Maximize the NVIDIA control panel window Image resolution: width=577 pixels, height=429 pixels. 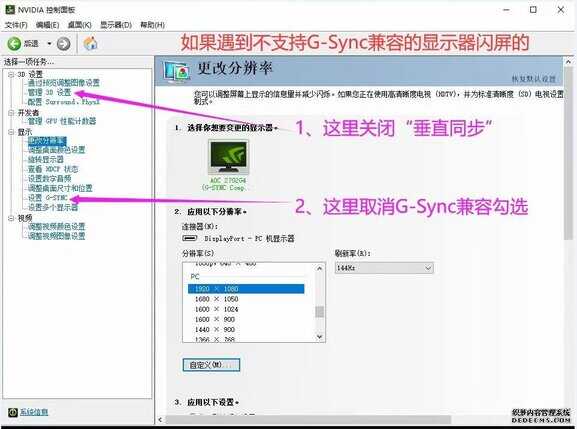coord(532,10)
